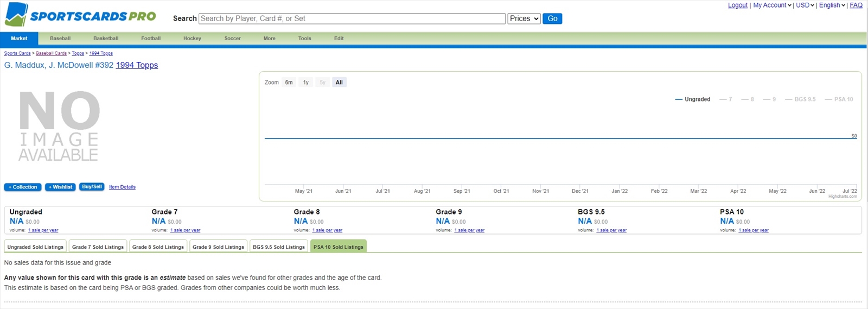
Task: Switch to Ungraded Sold Listings tab
Action: (x=35, y=247)
